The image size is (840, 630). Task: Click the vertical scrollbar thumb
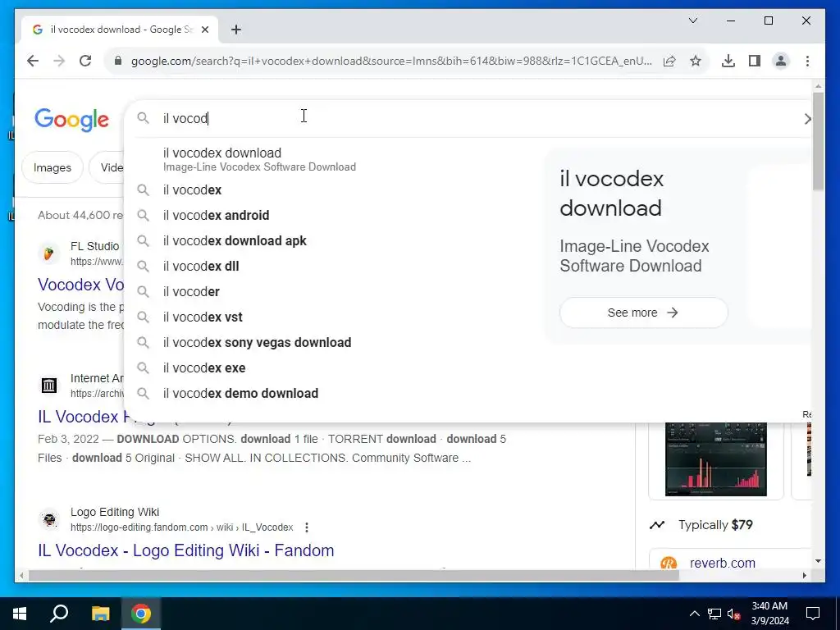point(818,141)
